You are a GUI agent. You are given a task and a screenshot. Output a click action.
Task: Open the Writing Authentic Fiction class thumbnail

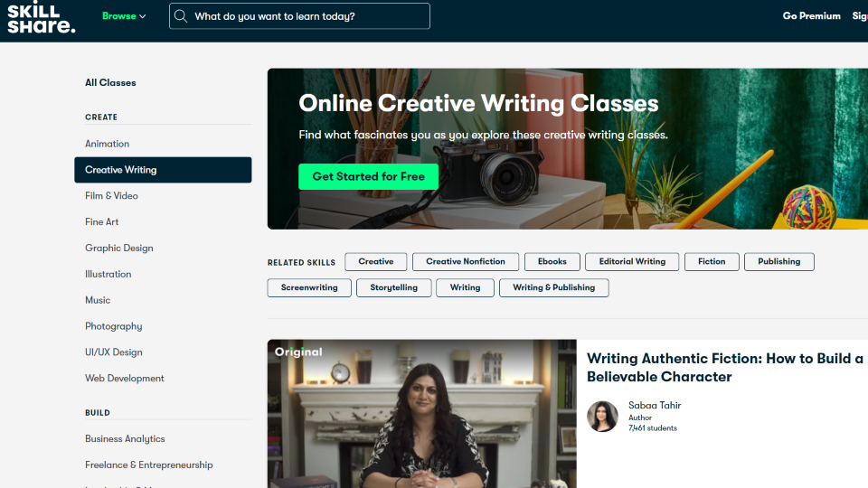[422, 414]
